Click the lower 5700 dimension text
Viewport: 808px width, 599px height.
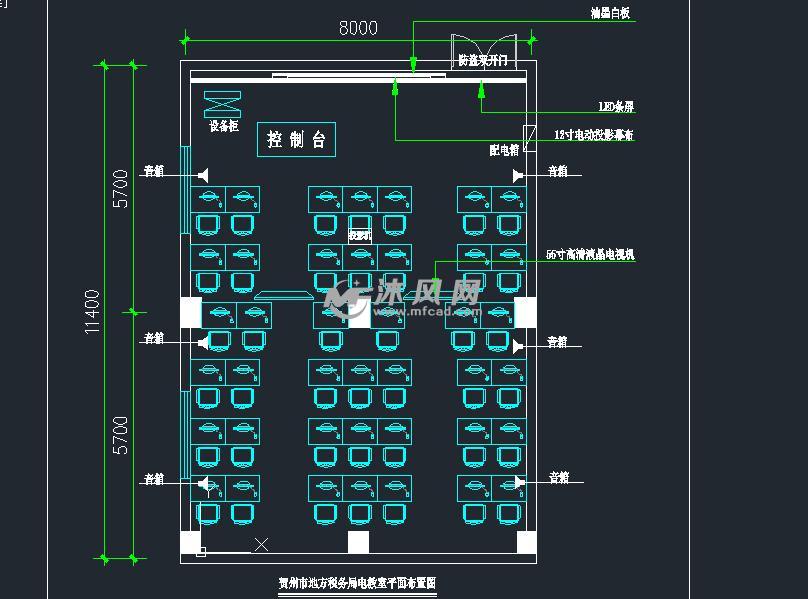pyautogui.click(x=120, y=435)
